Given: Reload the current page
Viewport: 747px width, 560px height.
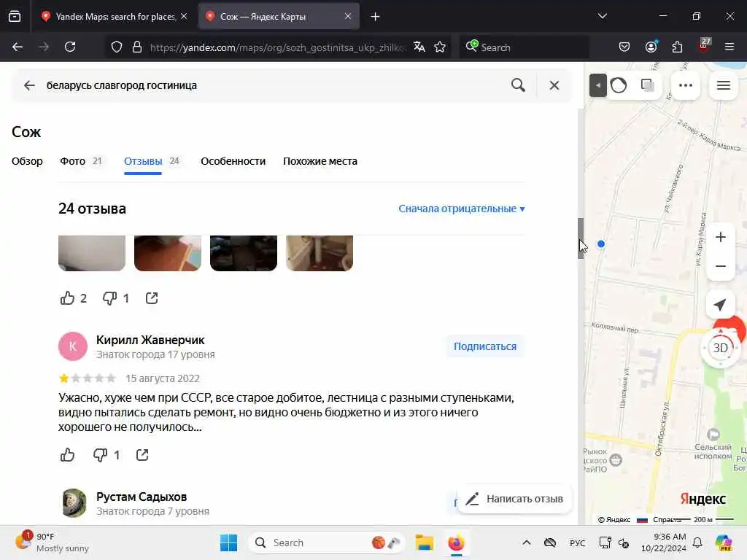Looking at the screenshot, I should pos(70,47).
